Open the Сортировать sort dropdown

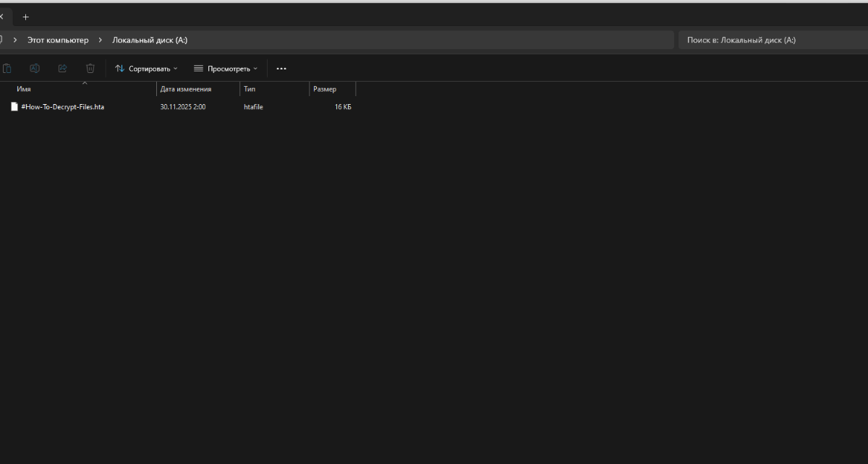pos(146,69)
